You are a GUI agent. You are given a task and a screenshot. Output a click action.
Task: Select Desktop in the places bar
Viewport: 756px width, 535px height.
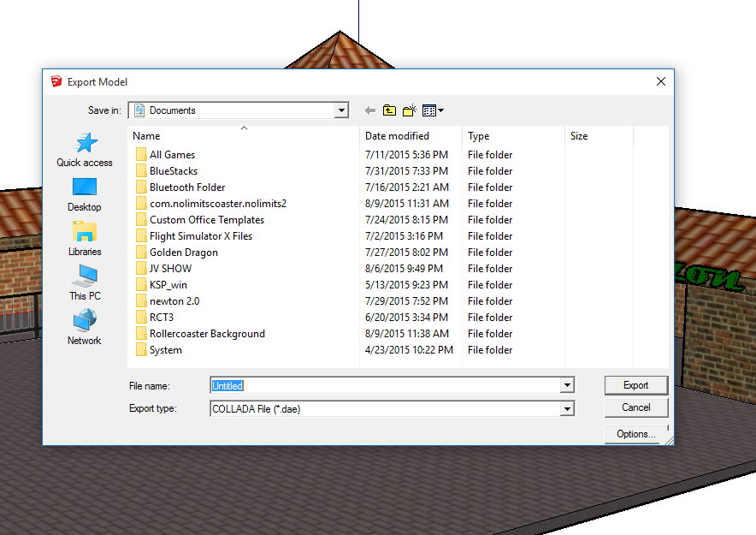[85, 194]
